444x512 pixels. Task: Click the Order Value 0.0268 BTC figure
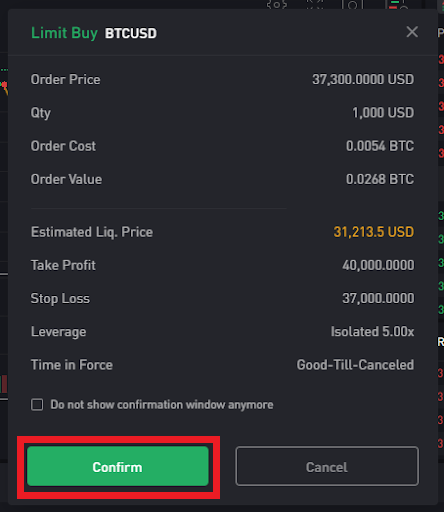pos(380,179)
